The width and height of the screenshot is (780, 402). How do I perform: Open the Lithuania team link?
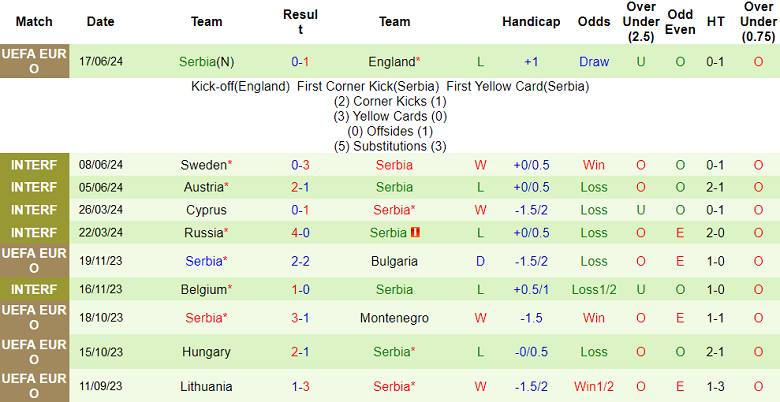(x=206, y=386)
